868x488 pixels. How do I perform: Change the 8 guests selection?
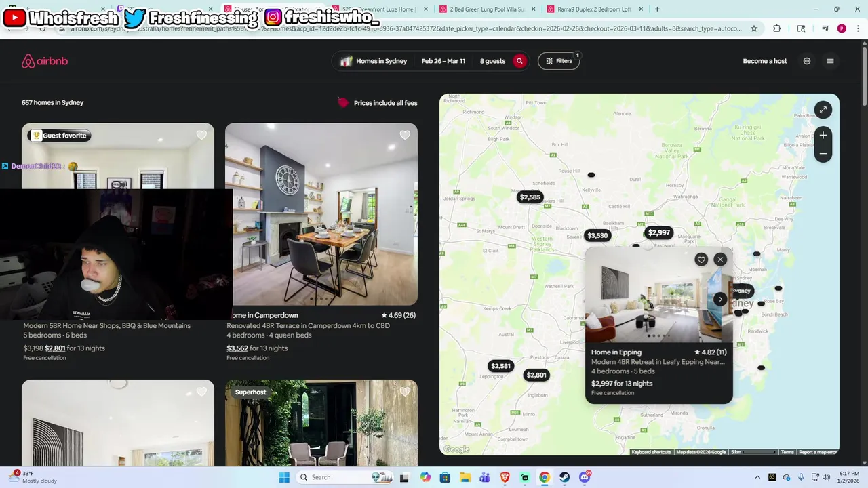492,61
